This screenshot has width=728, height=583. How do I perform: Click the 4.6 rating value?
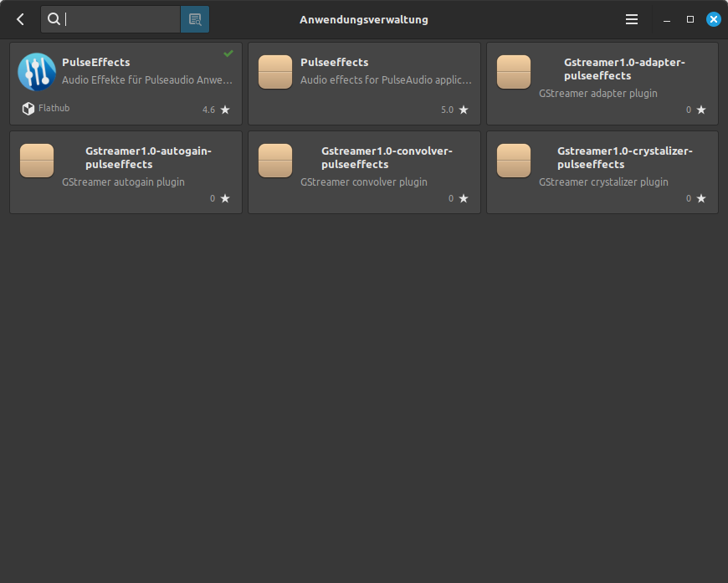click(x=208, y=110)
